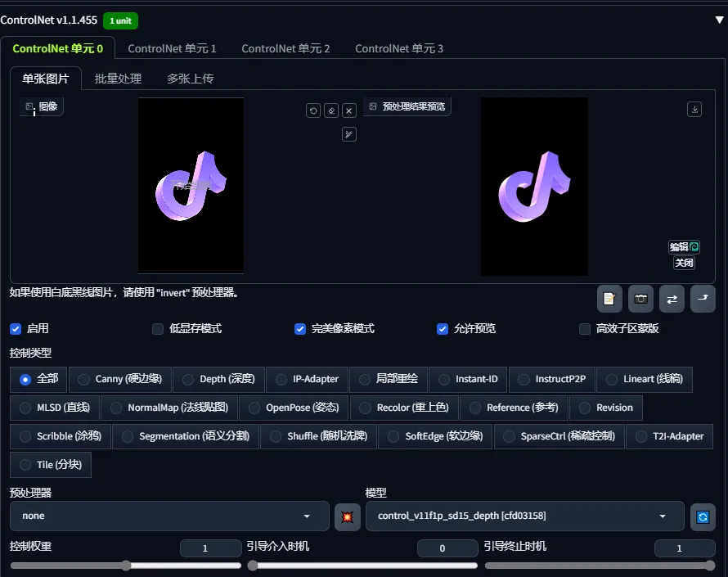
Task: Open the new canvas notepad icon
Action: pos(609,299)
